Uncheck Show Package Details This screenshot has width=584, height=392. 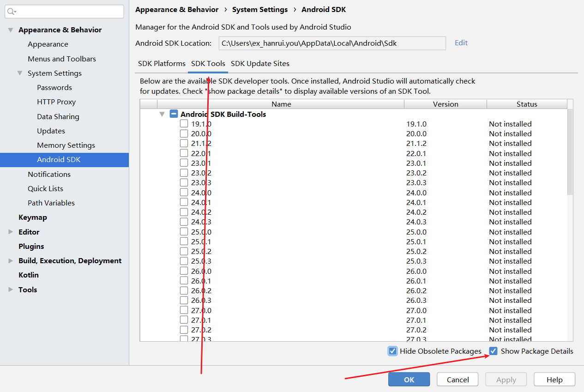click(x=494, y=351)
